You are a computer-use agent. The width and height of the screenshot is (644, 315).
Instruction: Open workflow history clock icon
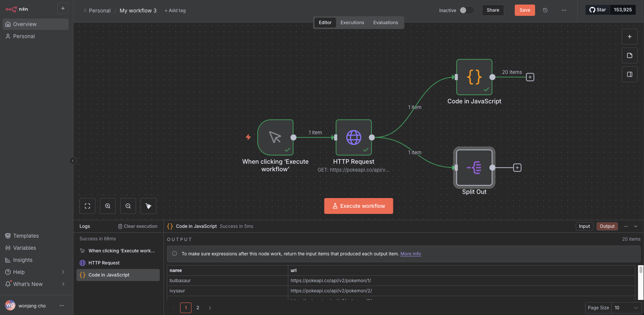(x=545, y=10)
